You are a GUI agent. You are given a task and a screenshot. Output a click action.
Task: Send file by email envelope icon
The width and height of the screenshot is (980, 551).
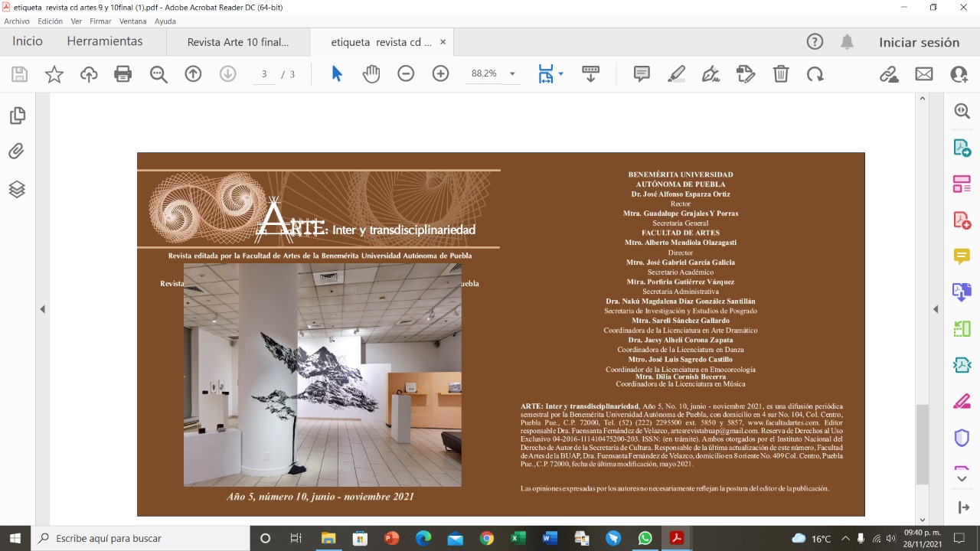coord(924,74)
